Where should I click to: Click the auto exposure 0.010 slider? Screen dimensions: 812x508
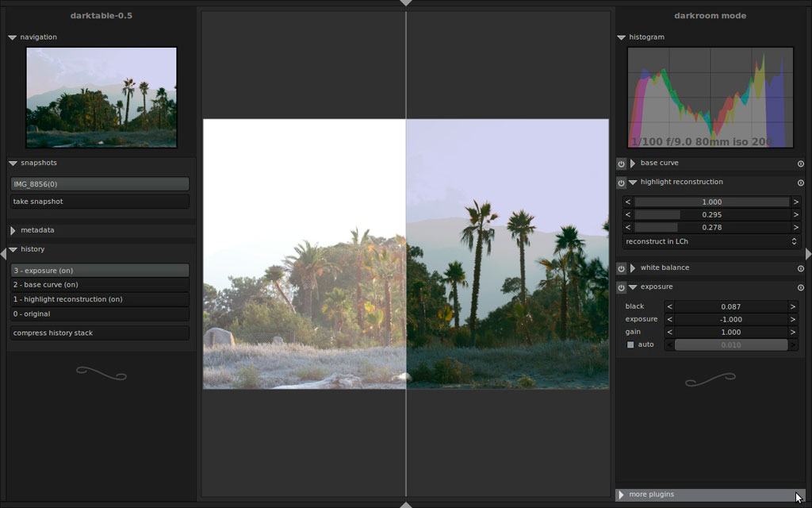730,345
